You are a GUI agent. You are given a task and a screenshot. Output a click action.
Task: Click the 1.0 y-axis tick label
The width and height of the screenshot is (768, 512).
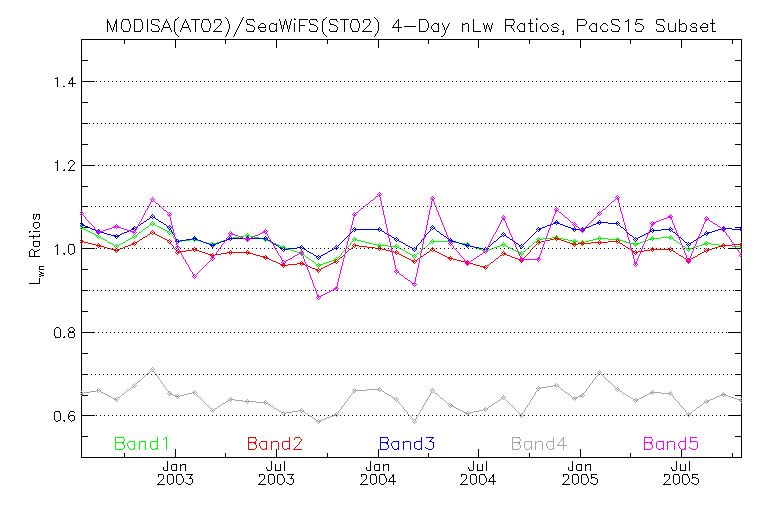tap(65, 249)
